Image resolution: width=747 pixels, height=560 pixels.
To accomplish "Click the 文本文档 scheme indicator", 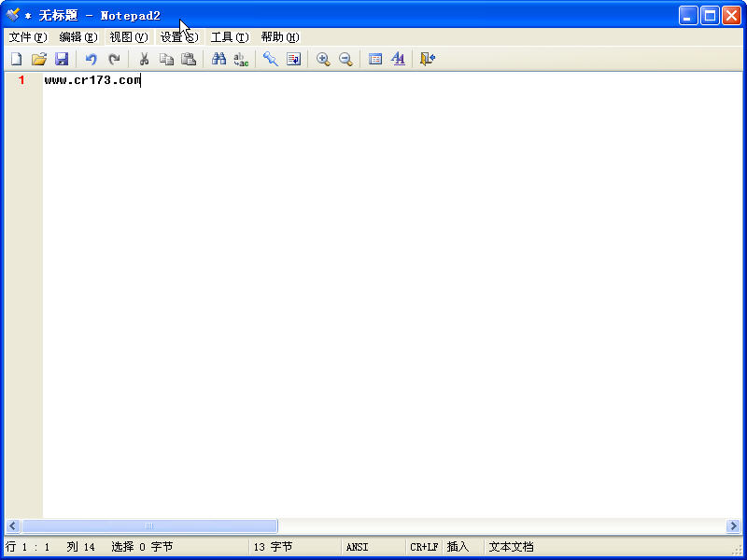I will click(511, 547).
